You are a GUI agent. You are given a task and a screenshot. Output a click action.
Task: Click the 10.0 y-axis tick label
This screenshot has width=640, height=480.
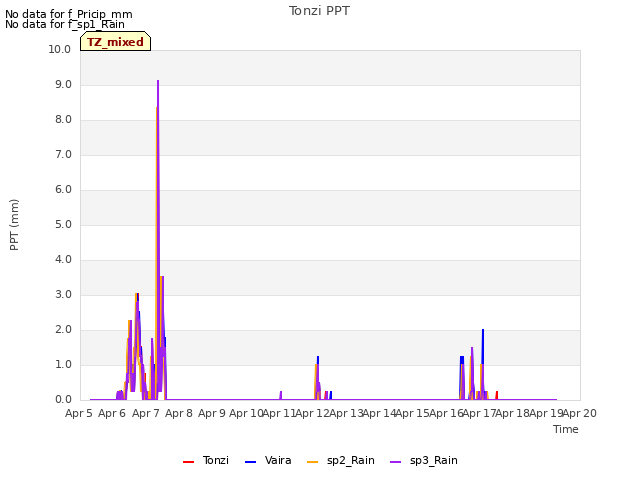point(60,49)
